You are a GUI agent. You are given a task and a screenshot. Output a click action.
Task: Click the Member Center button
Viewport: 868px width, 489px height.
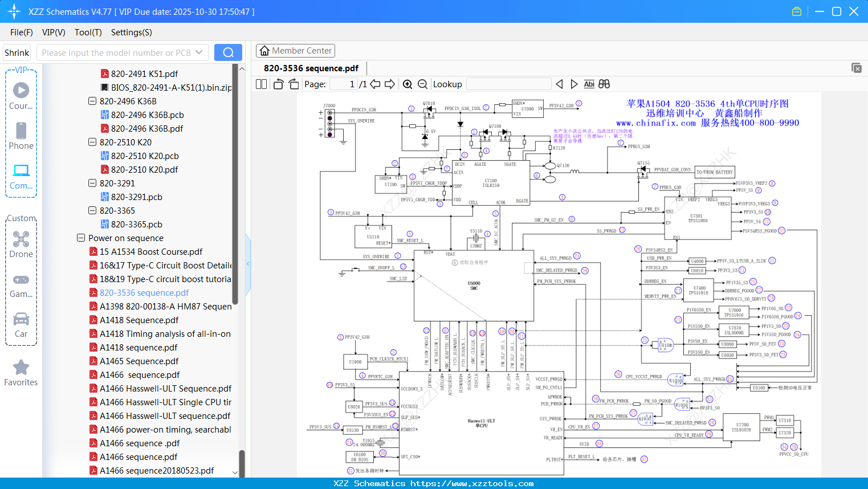pyautogui.click(x=295, y=51)
